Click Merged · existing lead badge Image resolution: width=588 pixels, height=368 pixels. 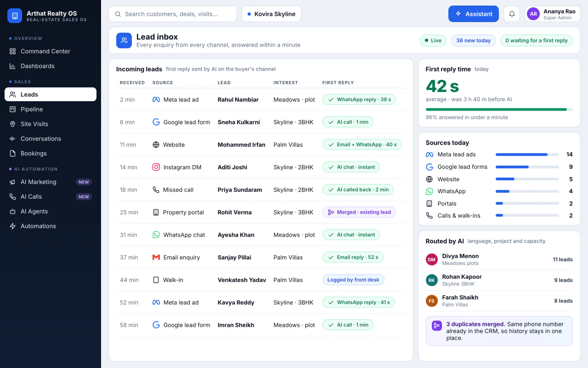click(x=359, y=212)
